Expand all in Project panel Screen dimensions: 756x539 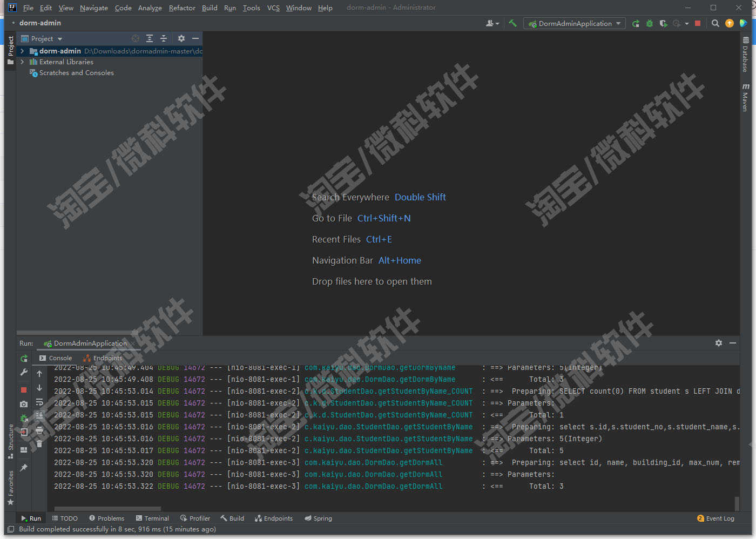[x=150, y=38]
